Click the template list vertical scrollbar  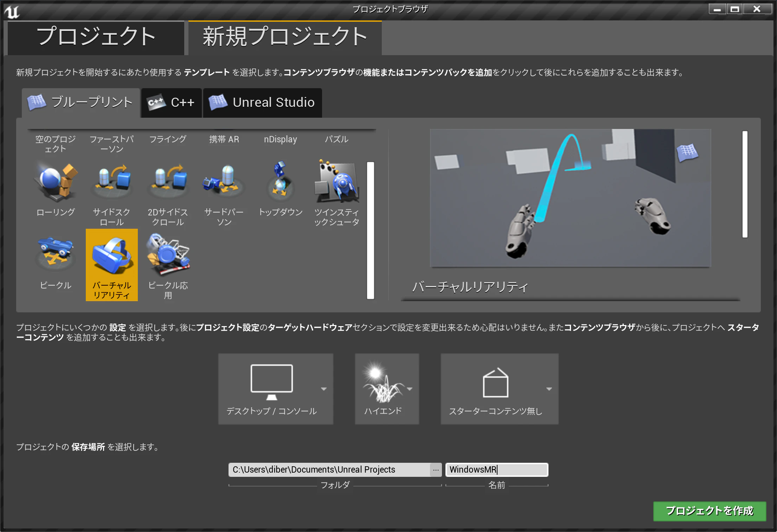pos(371,230)
